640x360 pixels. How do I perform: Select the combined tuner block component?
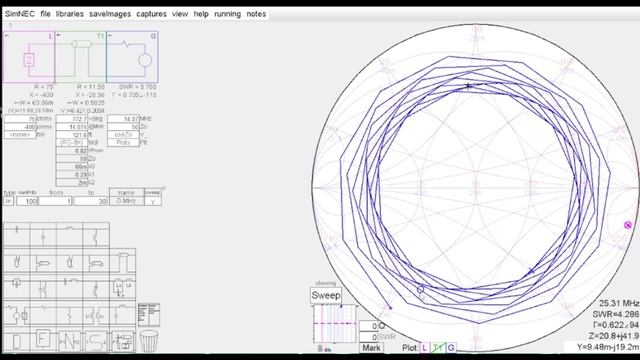point(122,341)
